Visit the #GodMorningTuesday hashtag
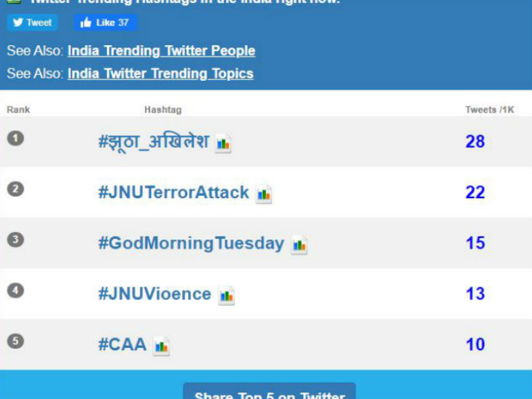This screenshot has height=399, width=532. coord(191,243)
